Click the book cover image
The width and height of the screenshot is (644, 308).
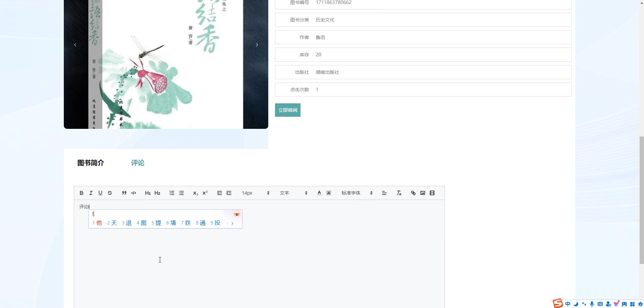point(166,64)
